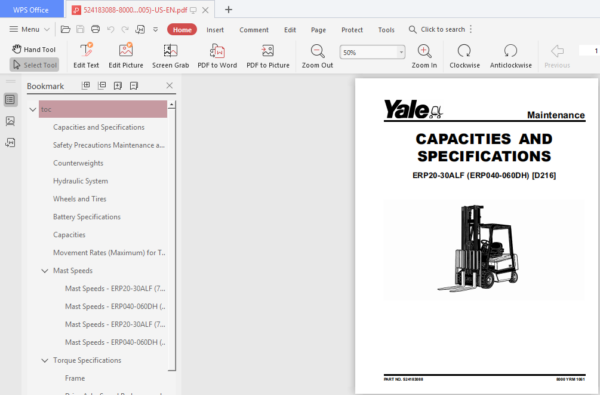Click the Edit Picture tool
Image resolution: width=600 pixels, height=395 pixels.
tap(126, 56)
